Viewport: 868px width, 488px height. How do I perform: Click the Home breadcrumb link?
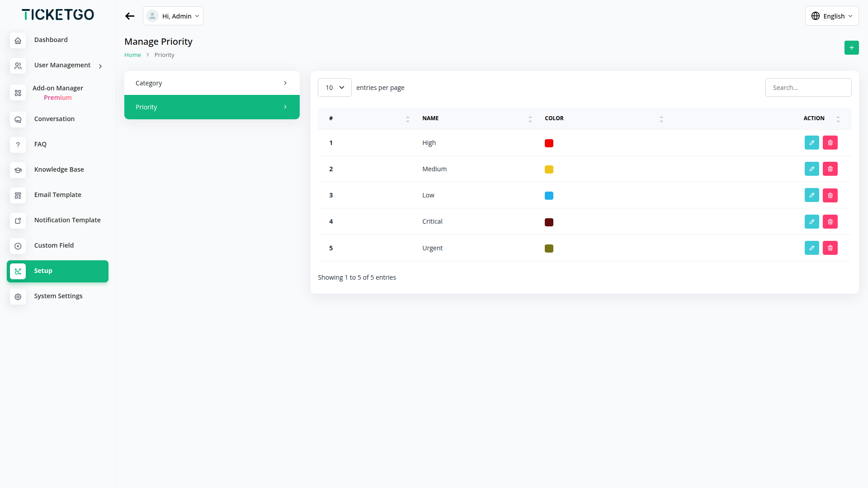click(x=132, y=55)
